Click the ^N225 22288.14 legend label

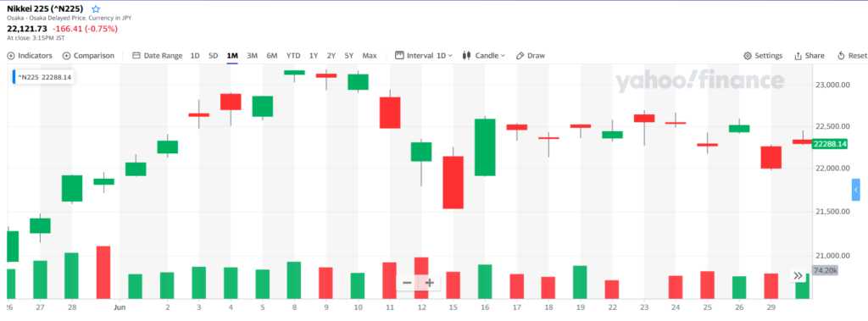coord(44,77)
